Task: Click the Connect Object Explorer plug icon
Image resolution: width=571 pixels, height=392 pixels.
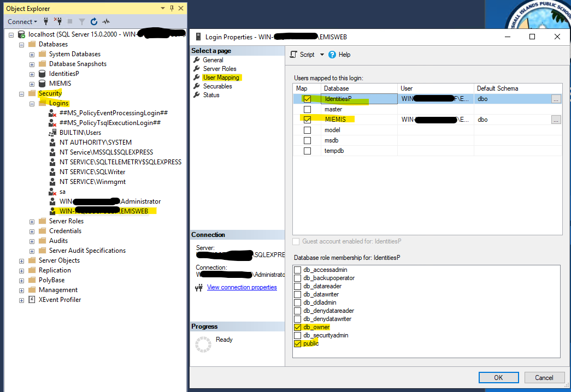Action: point(46,22)
